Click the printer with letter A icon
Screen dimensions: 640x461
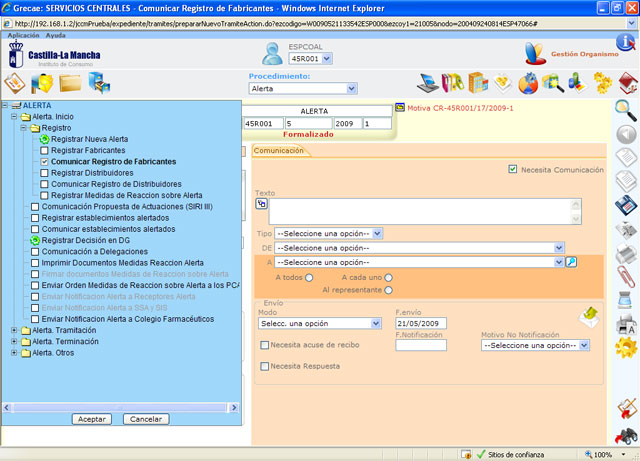click(x=626, y=324)
